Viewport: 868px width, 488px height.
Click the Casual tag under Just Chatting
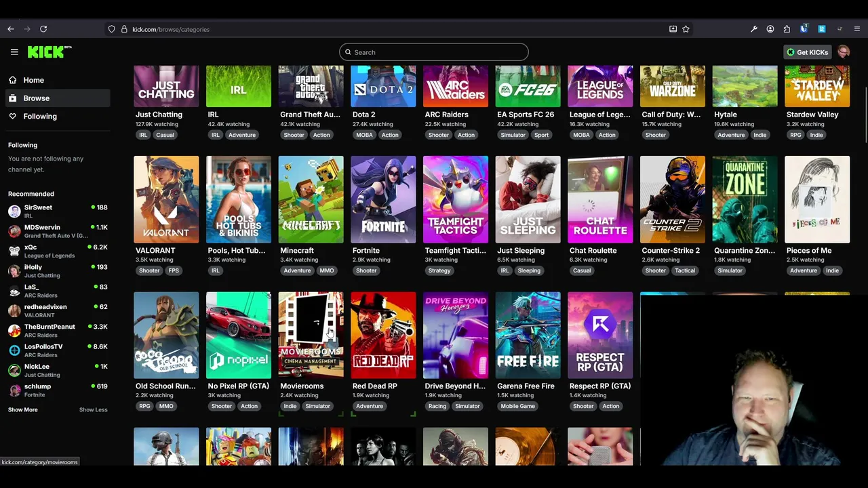coord(165,135)
